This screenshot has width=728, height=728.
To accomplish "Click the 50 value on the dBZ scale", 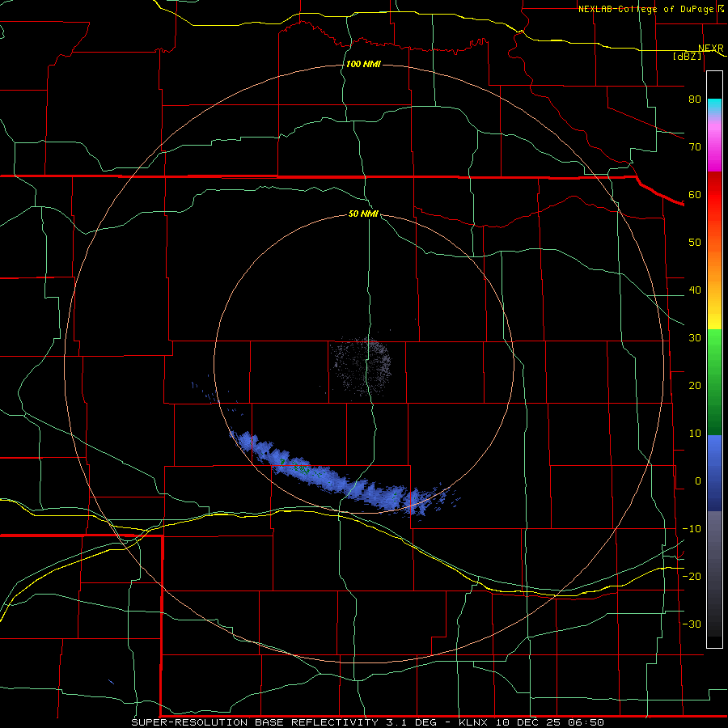I will click(x=695, y=243).
